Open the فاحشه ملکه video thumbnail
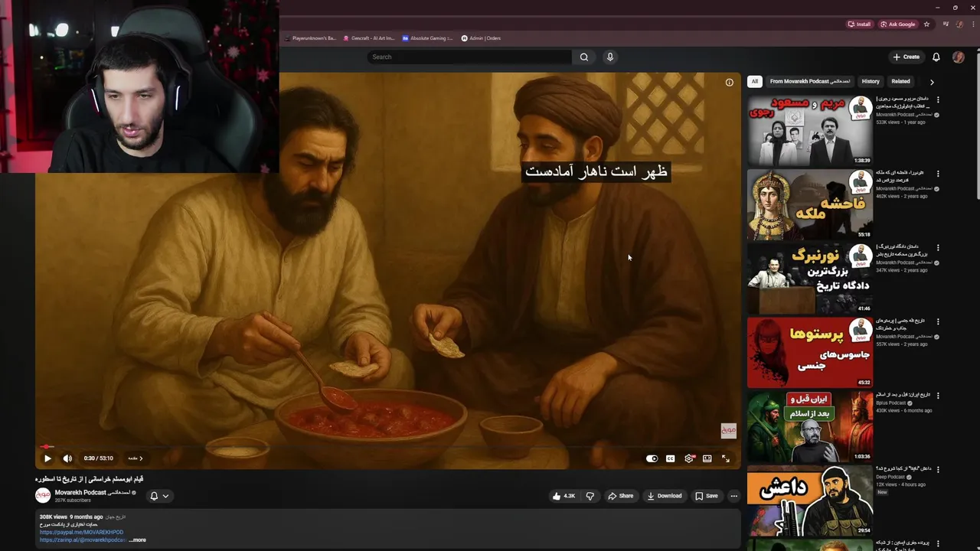Viewport: 980px width, 551px height. 809,204
